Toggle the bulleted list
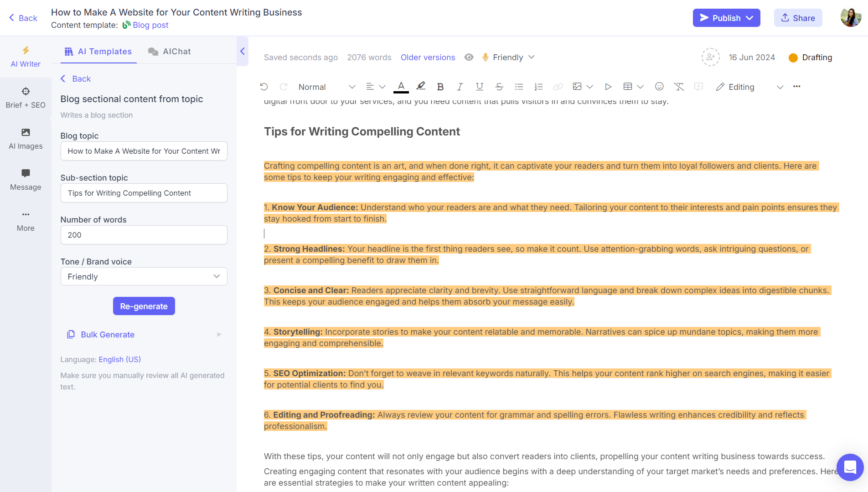Viewport: 868px width, 492px height. [519, 86]
